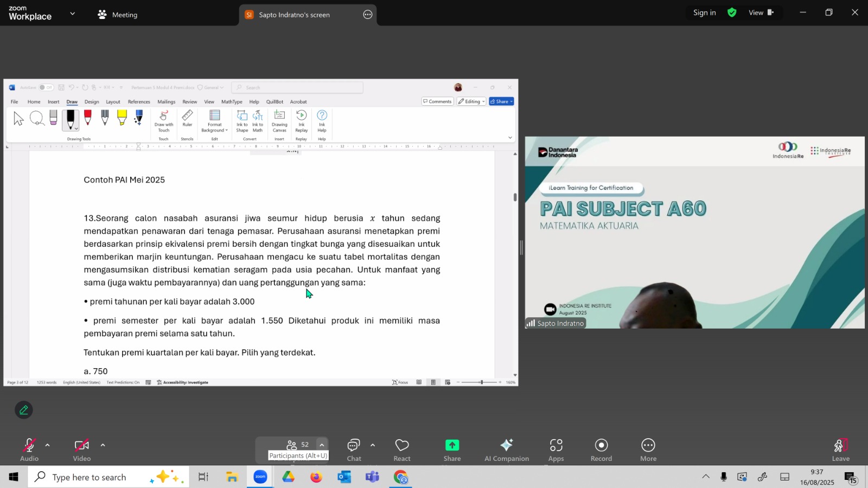Open the Apps panel
The height and width of the screenshot is (488, 868).
[x=556, y=450]
